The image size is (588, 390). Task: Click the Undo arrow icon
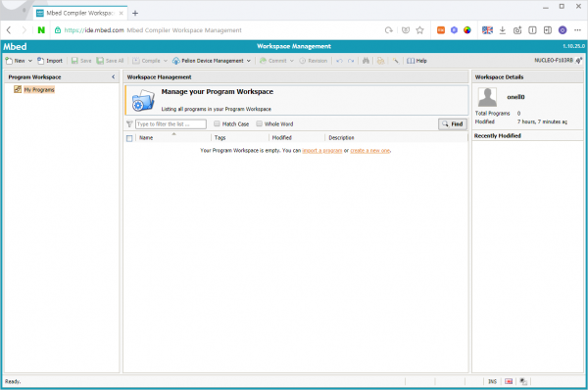tap(339, 61)
